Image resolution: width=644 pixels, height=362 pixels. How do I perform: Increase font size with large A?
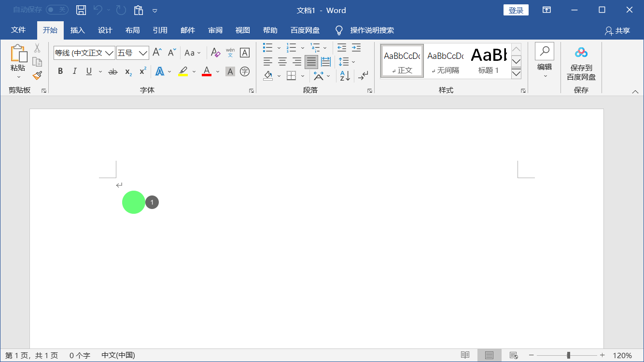(x=157, y=53)
